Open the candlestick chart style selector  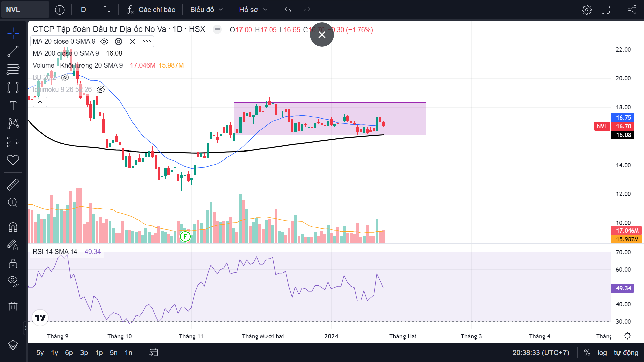(x=107, y=10)
